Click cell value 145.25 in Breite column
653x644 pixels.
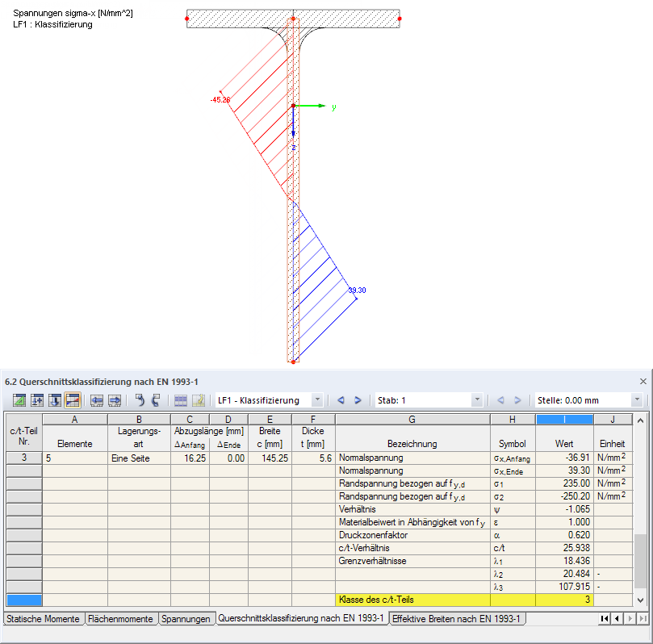click(x=270, y=458)
